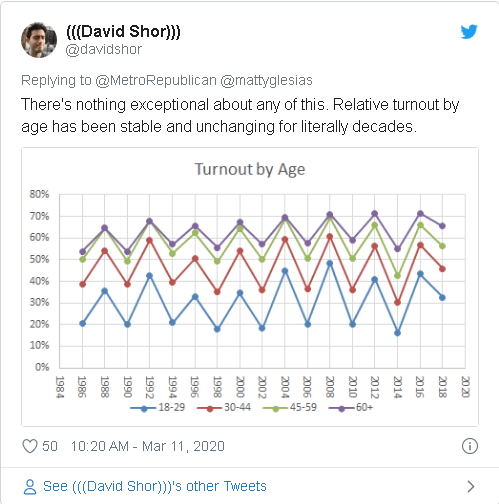Click See (((David Shor)))'s other Tweets
The width and height of the screenshot is (499, 504).
tap(155, 486)
